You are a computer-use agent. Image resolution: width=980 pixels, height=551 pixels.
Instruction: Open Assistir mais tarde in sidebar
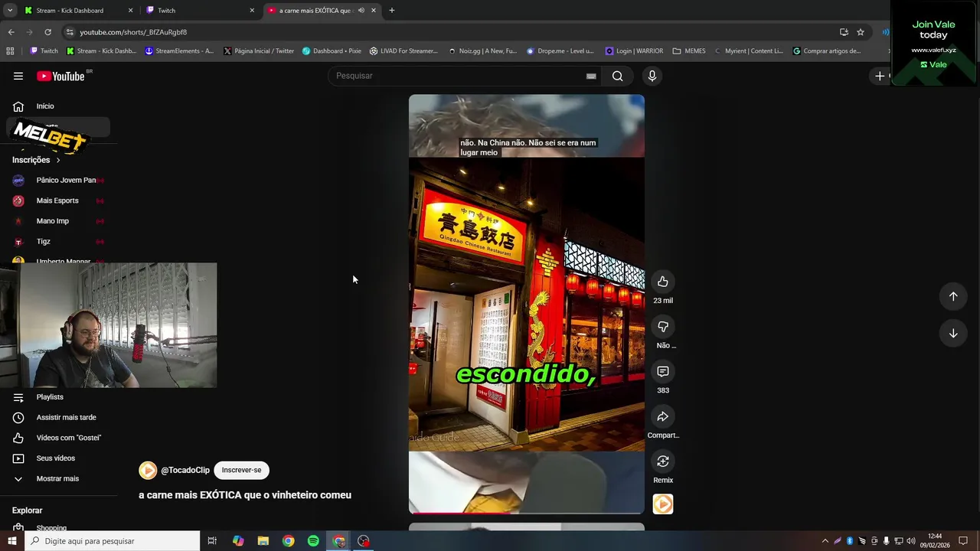(58, 418)
